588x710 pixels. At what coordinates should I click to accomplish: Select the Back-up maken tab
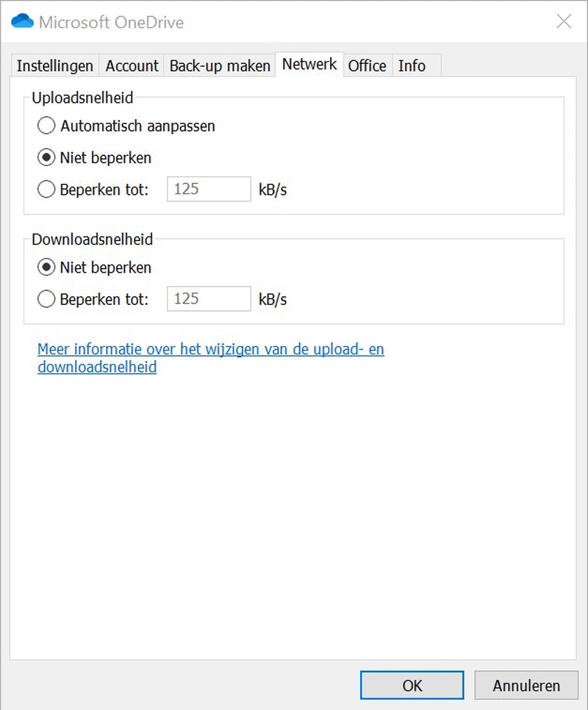(218, 65)
